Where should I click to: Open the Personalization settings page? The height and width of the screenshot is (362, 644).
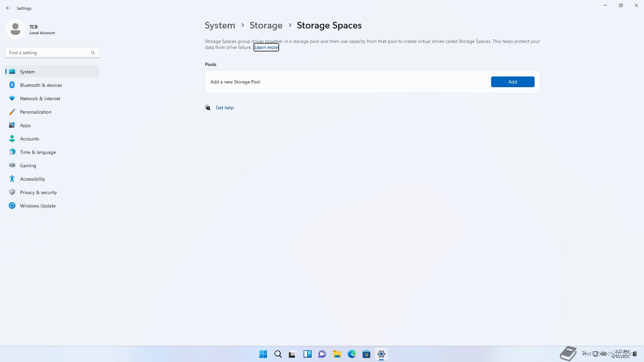click(52, 112)
